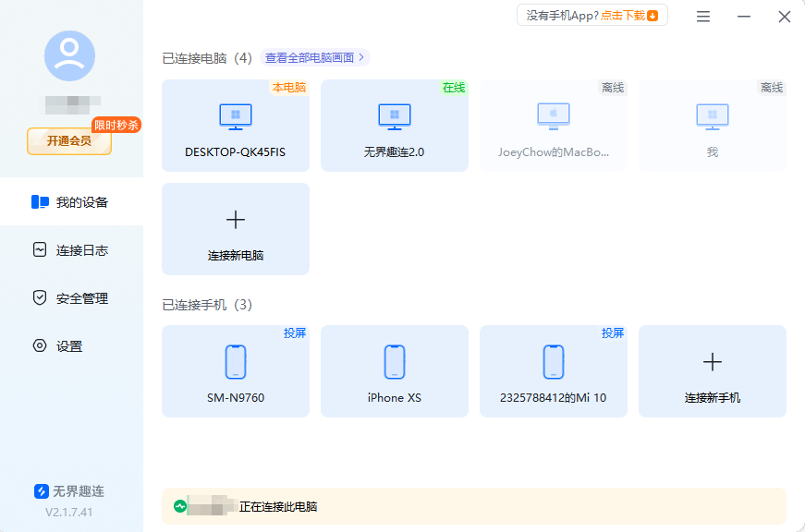This screenshot has height=532, width=805.
Task: Click the 开通会员 membership button
Action: tap(68, 141)
